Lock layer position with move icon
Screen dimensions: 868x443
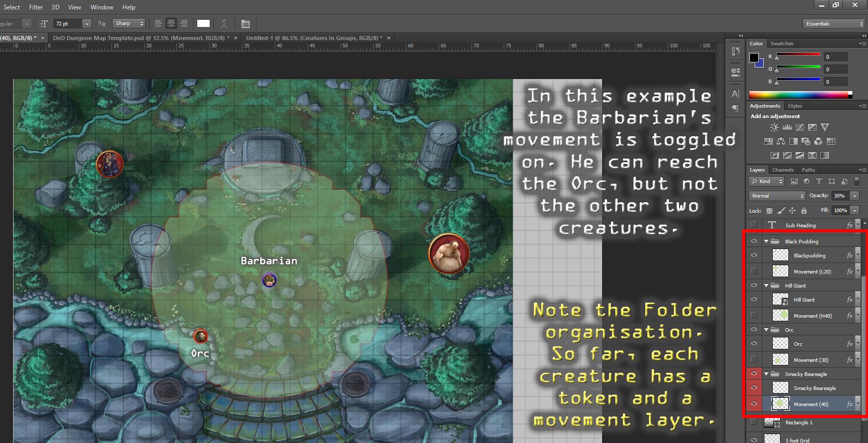[792, 211]
